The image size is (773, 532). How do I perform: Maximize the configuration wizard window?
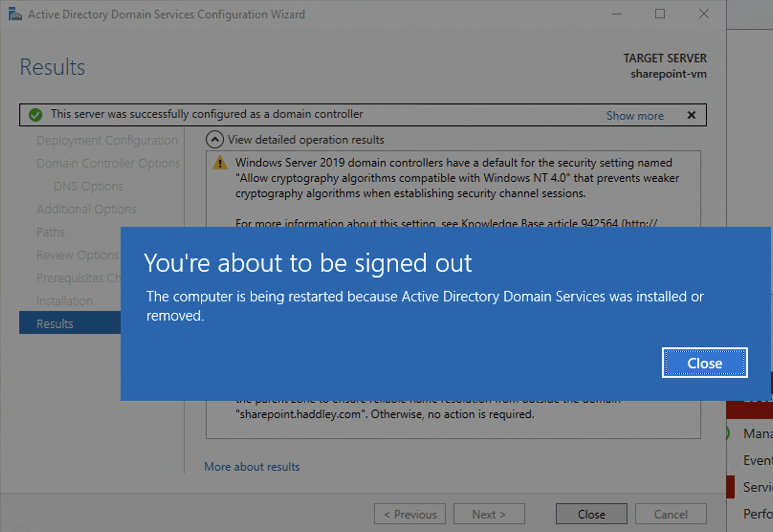point(660,14)
